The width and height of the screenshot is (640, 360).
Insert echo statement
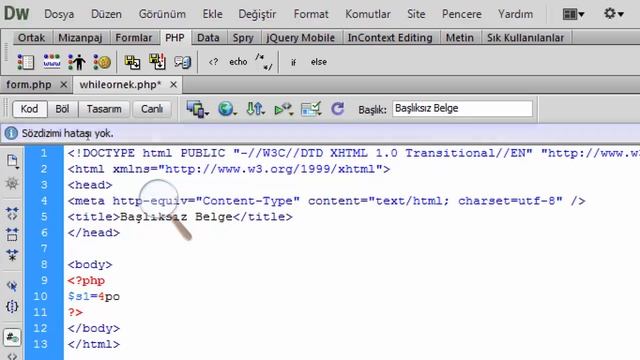click(x=238, y=62)
